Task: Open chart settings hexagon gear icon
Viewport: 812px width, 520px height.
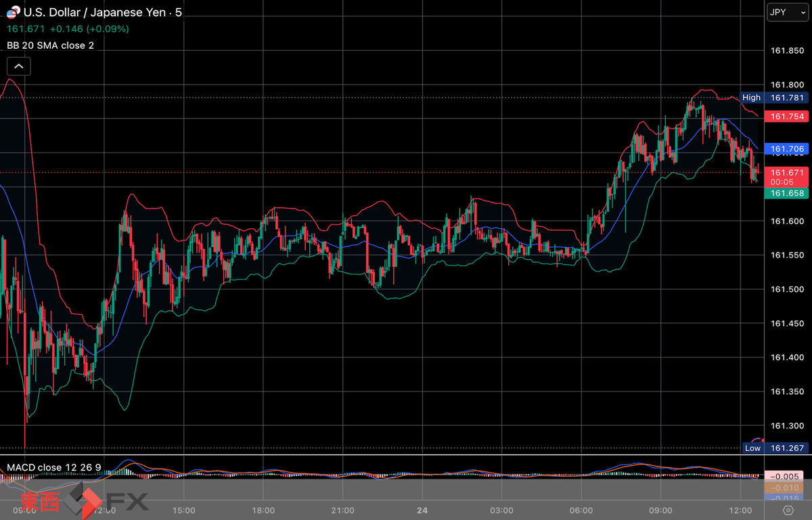Action: point(788,510)
